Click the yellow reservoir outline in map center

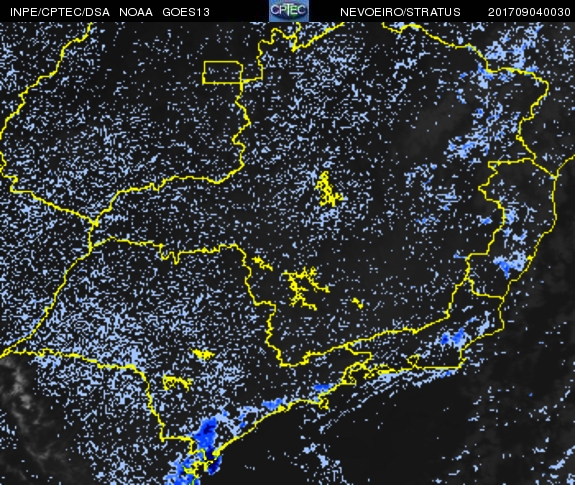327,189
